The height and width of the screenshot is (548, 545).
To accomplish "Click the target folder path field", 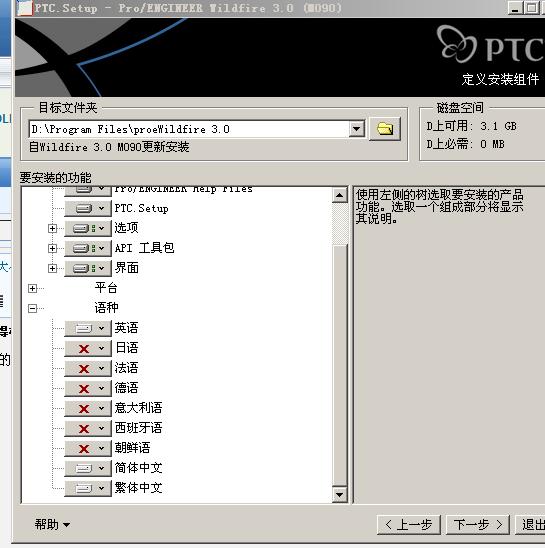I will click(189, 129).
